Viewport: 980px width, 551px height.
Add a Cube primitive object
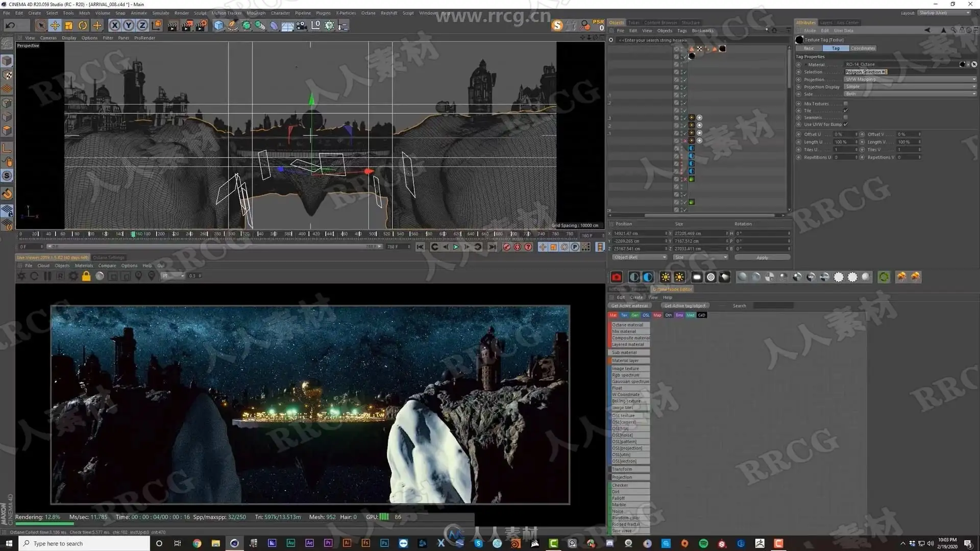(x=218, y=25)
